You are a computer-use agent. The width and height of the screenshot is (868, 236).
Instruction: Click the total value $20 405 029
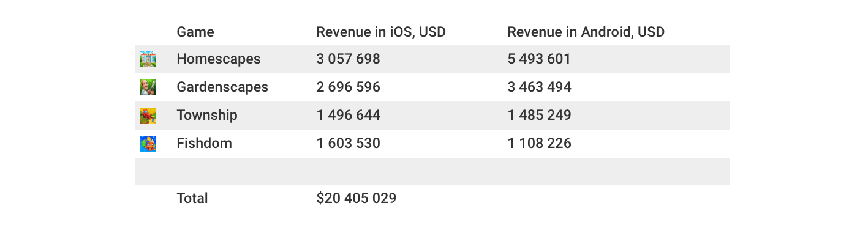click(357, 199)
